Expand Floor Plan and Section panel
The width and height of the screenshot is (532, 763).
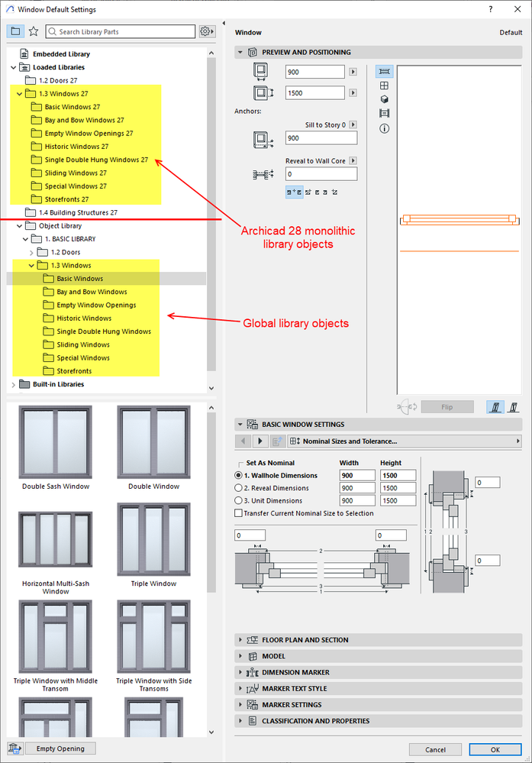click(x=240, y=640)
